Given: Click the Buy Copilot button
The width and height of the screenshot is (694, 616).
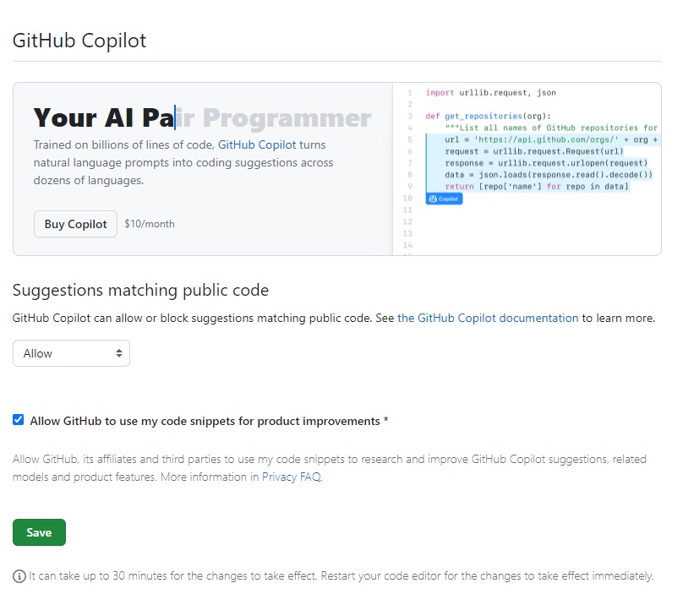Looking at the screenshot, I should pos(74,224).
